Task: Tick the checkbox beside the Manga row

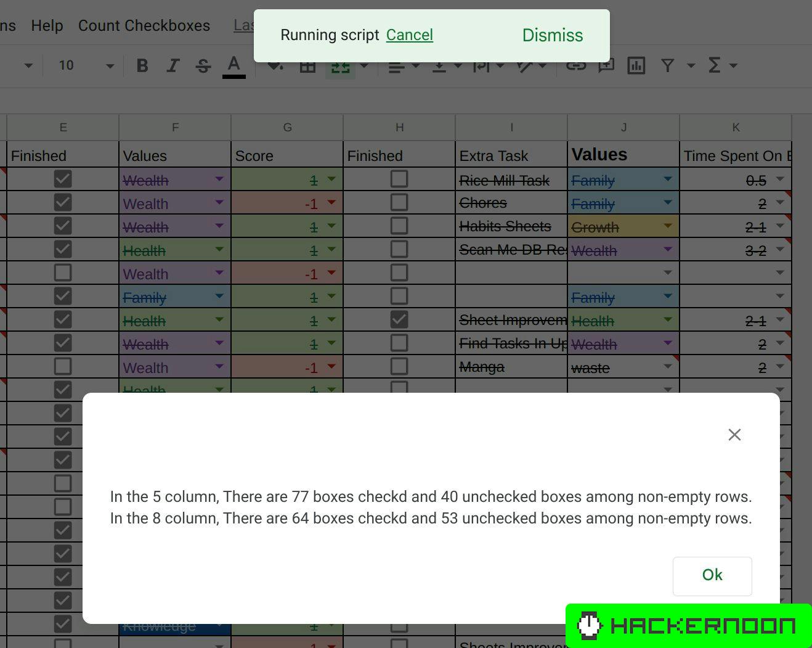Action: tap(399, 366)
